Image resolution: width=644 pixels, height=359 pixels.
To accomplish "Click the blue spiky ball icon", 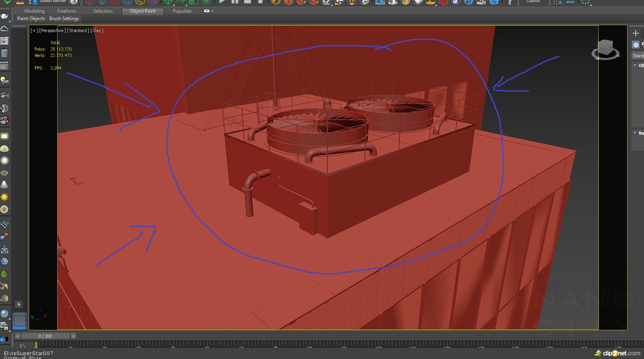I will point(4,261).
